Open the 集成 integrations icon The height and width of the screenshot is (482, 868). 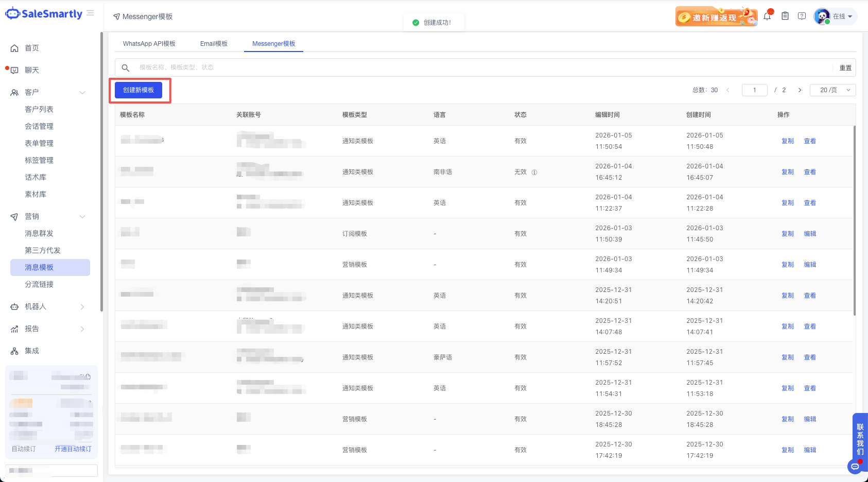pyautogui.click(x=15, y=350)
